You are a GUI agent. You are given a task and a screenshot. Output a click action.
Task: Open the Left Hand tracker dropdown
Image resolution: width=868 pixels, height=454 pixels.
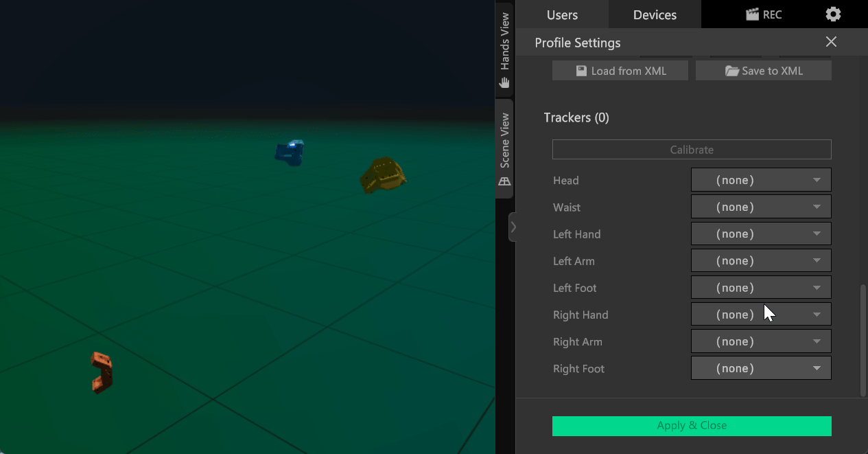(x=761, y=234)
